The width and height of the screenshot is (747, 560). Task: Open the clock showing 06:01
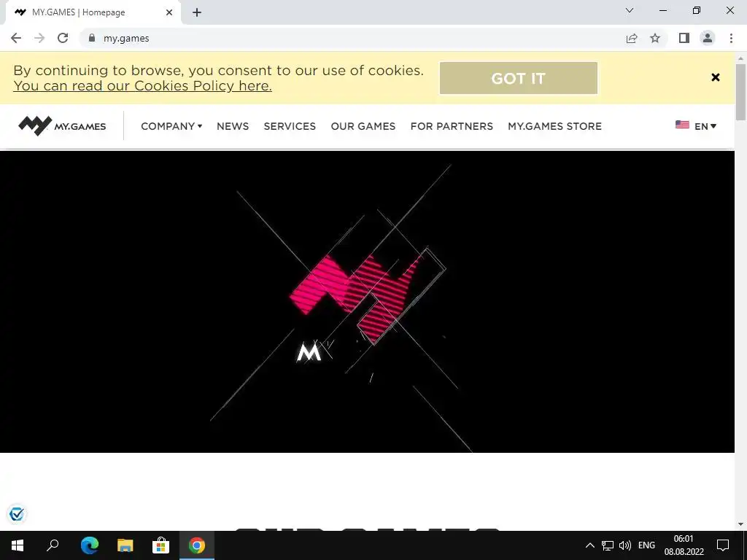coord(684,545)
